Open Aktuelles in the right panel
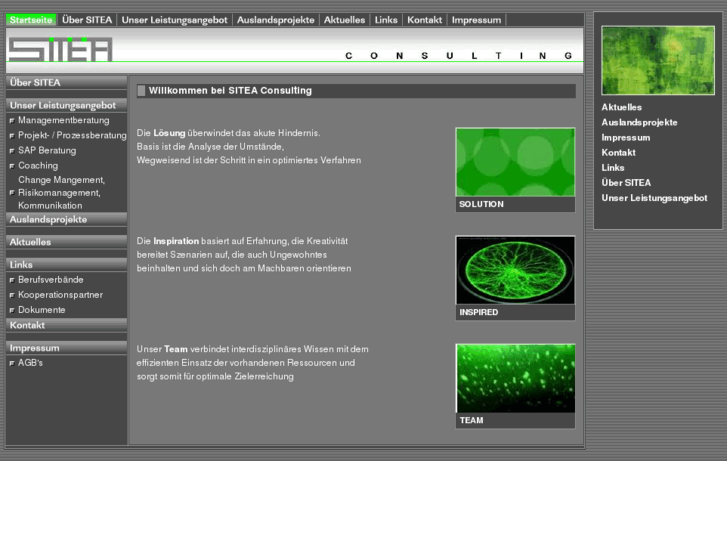Viewport: 727px width, 545px height. (x=621, y=107)
